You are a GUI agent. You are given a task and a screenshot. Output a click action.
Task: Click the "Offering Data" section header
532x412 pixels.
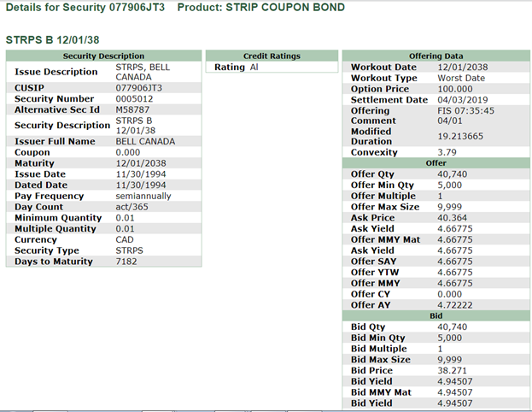436,56
